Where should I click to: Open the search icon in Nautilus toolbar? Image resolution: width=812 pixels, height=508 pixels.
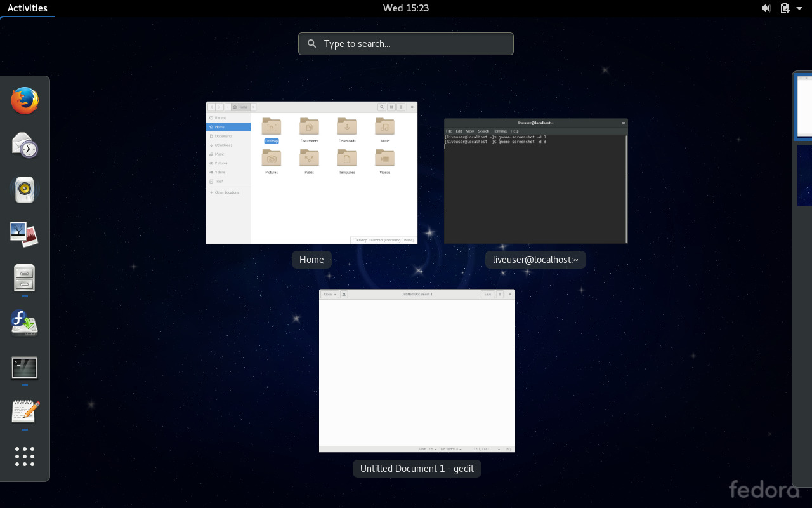point(381,107)
